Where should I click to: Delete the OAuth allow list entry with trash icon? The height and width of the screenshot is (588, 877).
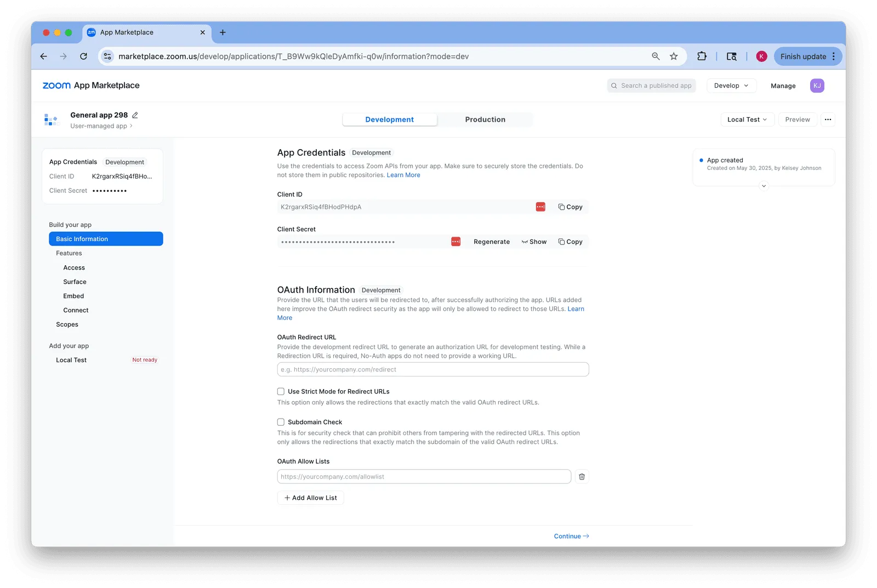[x=582, y=477]
